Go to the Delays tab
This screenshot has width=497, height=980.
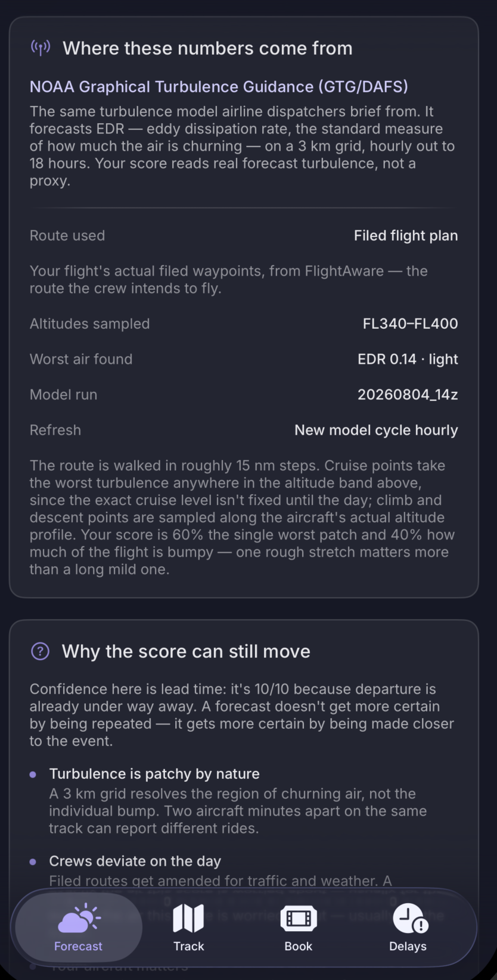408,927
